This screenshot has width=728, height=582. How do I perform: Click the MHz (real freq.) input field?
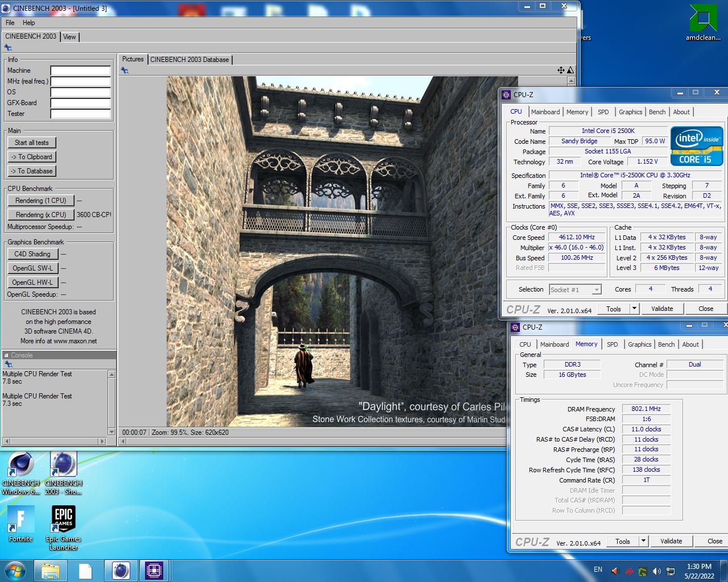[80, 81]
